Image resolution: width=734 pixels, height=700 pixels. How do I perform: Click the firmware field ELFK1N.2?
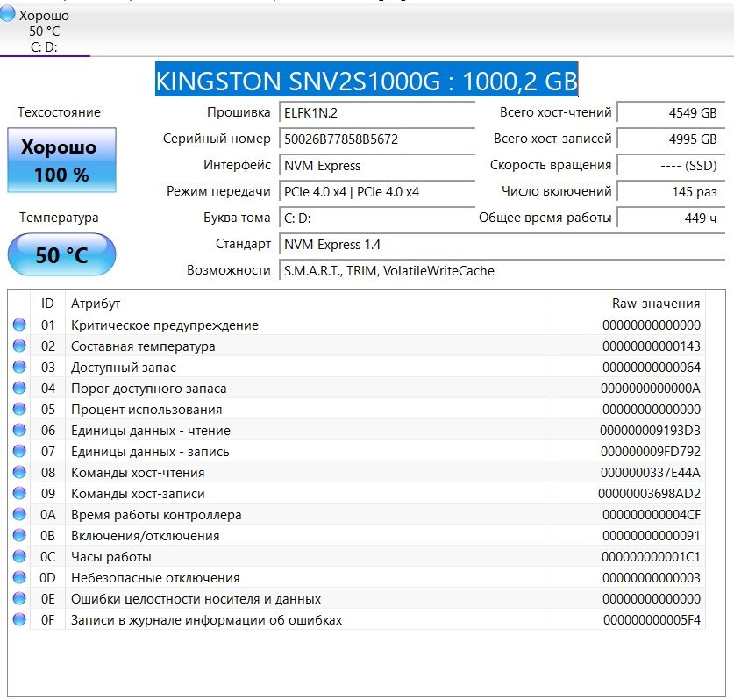(377, 113)
